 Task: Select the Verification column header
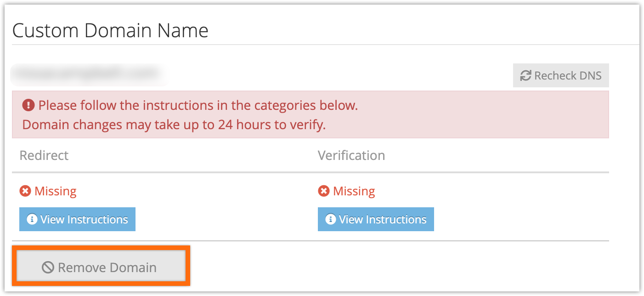[x=351, y=155]
